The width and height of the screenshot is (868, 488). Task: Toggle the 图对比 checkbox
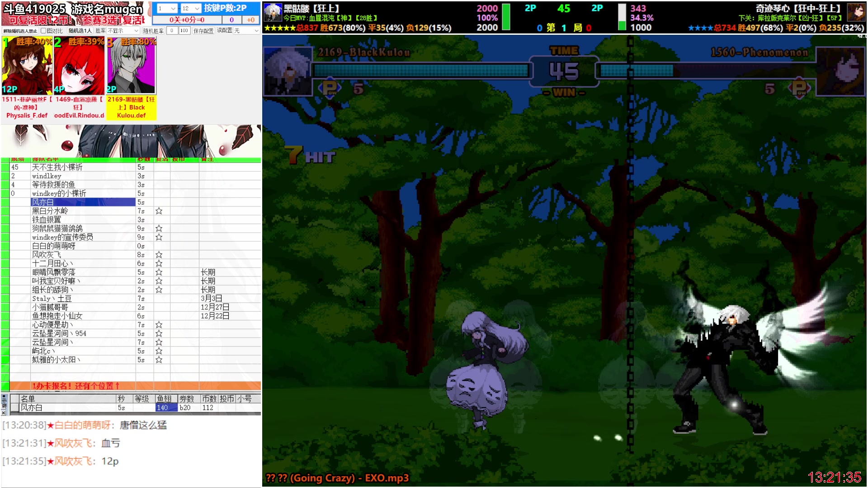[x=43, y=31]
